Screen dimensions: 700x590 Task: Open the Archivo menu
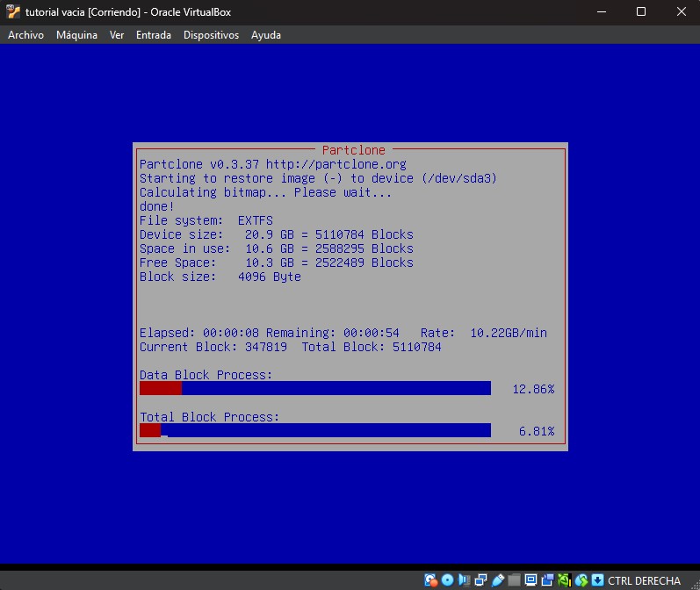(25, 35)
